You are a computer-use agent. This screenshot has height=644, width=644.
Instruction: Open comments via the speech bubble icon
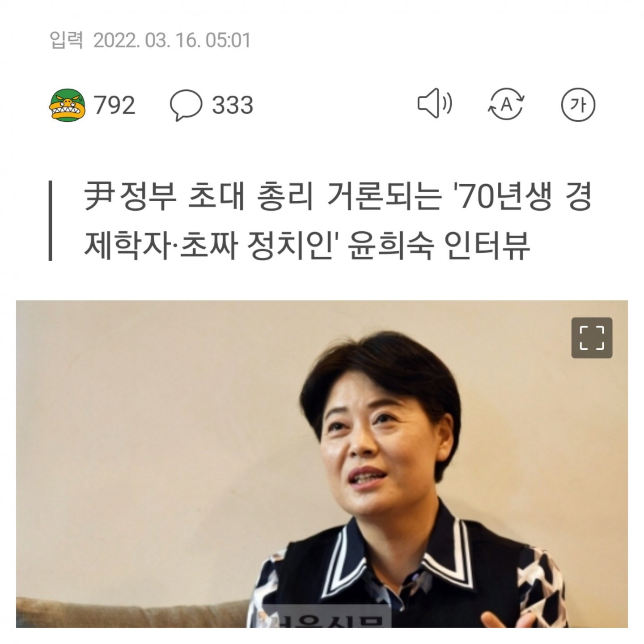click(186, 105)
